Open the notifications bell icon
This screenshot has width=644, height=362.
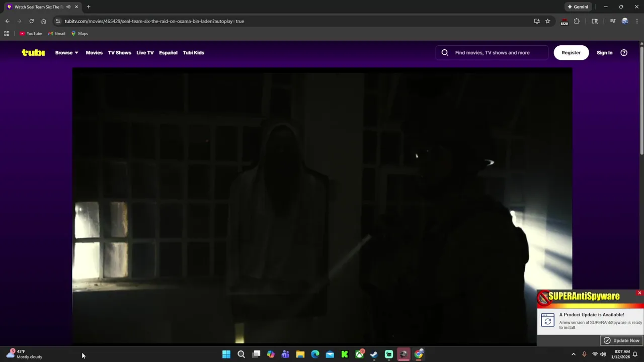pos(635,354)
